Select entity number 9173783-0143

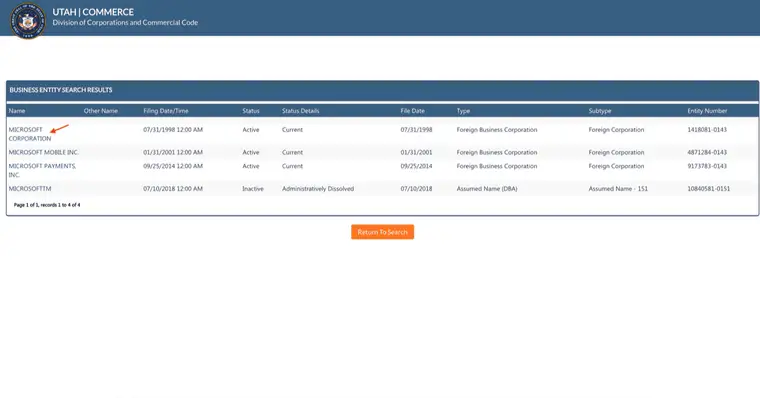[x=707, y=166]
